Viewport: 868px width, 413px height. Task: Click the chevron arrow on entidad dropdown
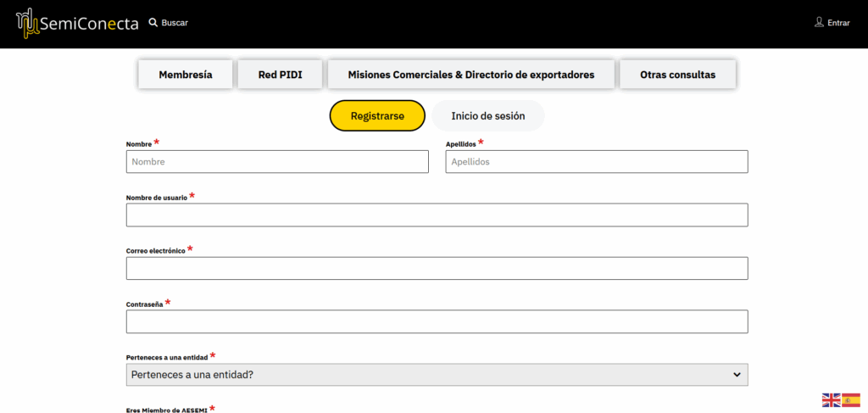(736, 375)
